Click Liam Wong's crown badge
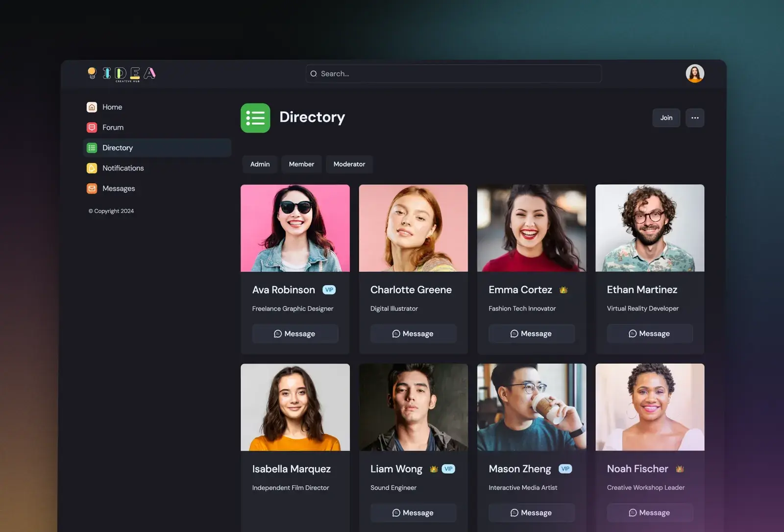The width and height of the screenshot is (784, 532). [434, 469]
